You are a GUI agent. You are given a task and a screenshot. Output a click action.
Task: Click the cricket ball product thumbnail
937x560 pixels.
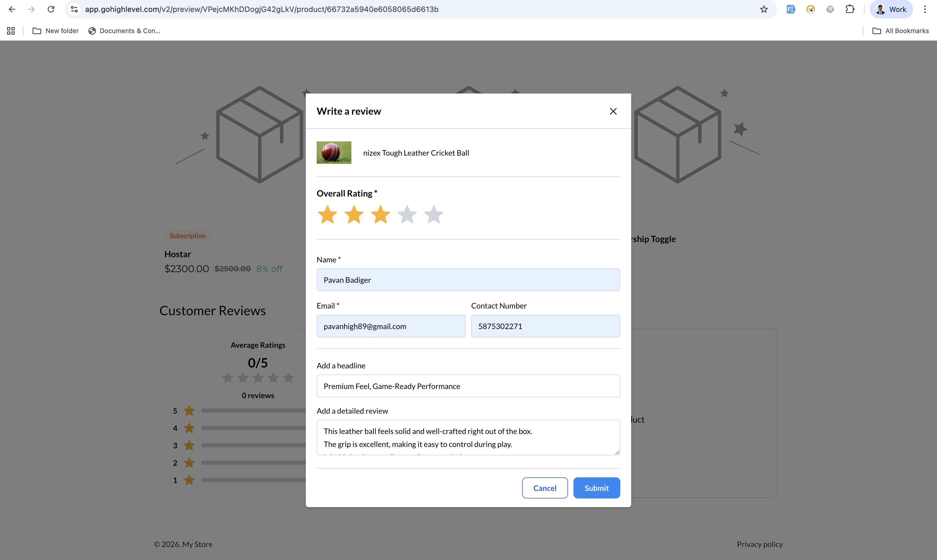[333, 152]
